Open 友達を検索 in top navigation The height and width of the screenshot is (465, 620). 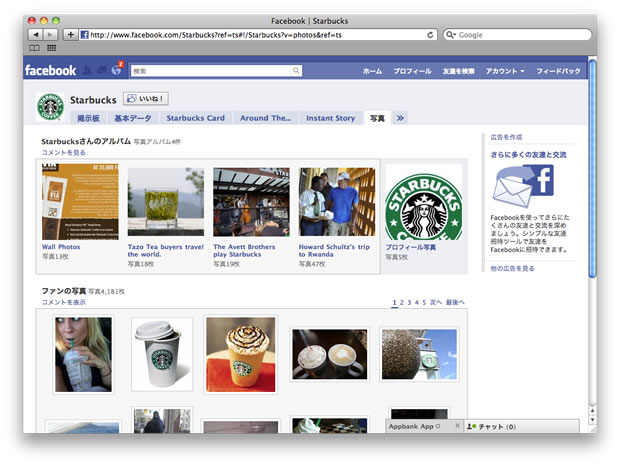point(458,71)
